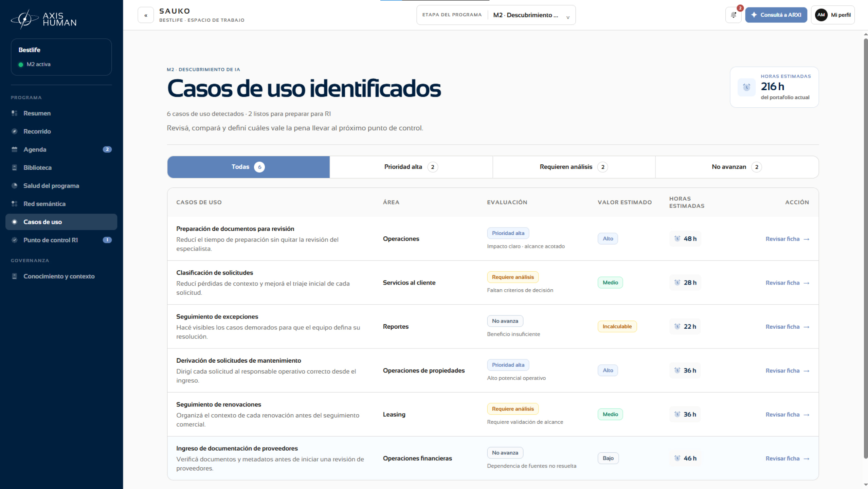Image resolution: width=868 pixels, height=489 pixels.
Task: Click the clock icon beside 46 h
Action: coord(677,458)
